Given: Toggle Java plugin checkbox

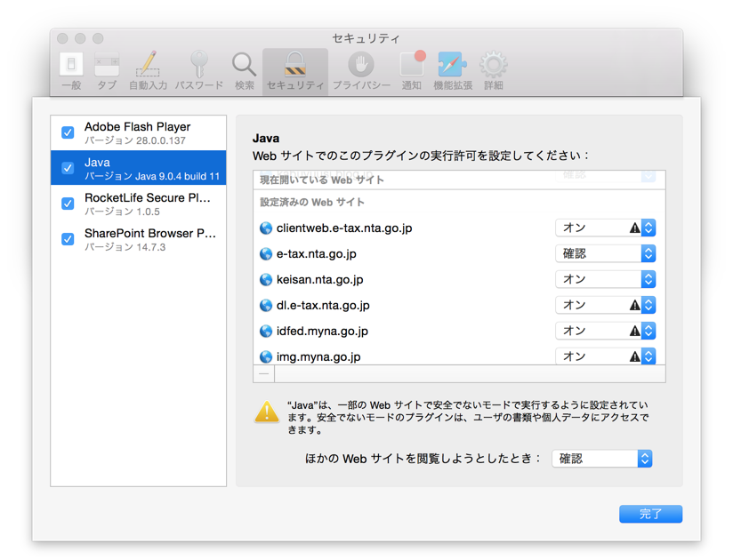Looking at the screenshot, I should click(68, 168).
